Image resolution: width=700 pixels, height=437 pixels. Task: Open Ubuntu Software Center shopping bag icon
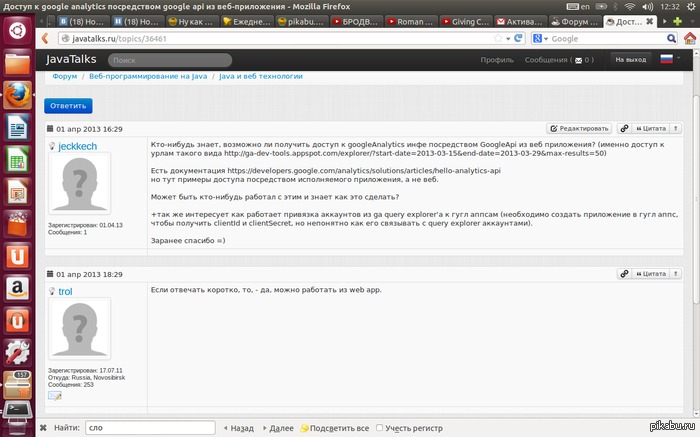[x=17, y=224]
